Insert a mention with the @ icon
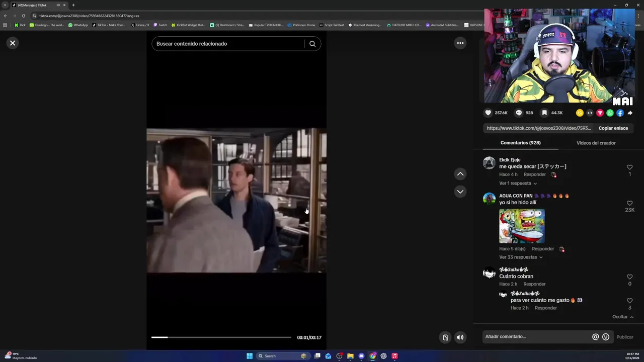Screen dimensions: 644x362 click(595, 337)
